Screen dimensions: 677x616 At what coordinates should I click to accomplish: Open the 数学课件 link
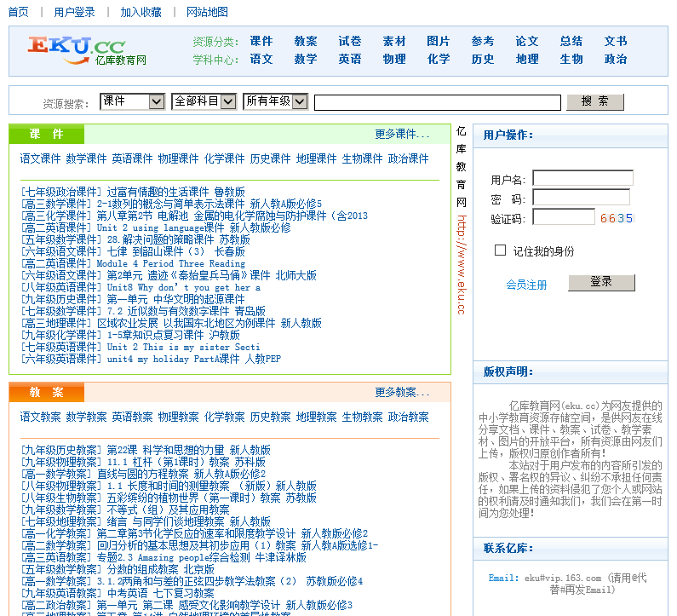(86, 158)
